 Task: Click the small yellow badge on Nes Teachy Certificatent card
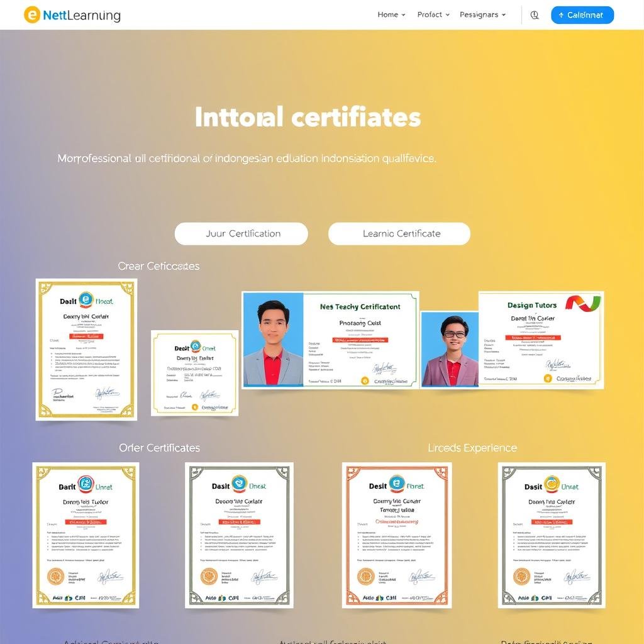tap(364, 380)
